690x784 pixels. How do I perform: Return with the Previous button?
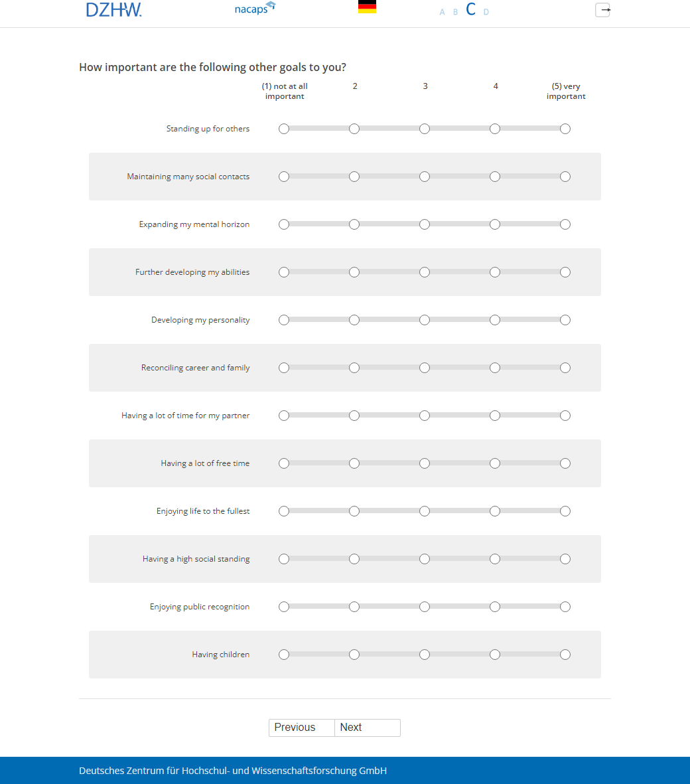[302, 728]
